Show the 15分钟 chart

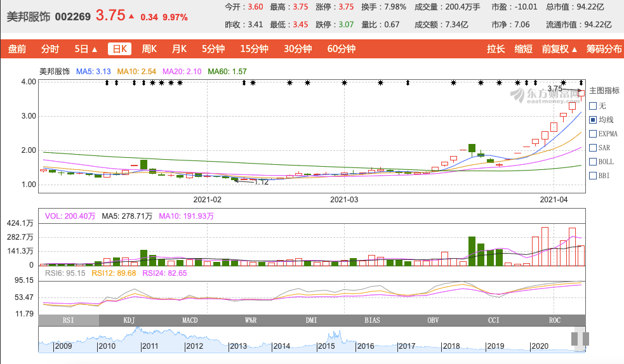click(254, 49)
